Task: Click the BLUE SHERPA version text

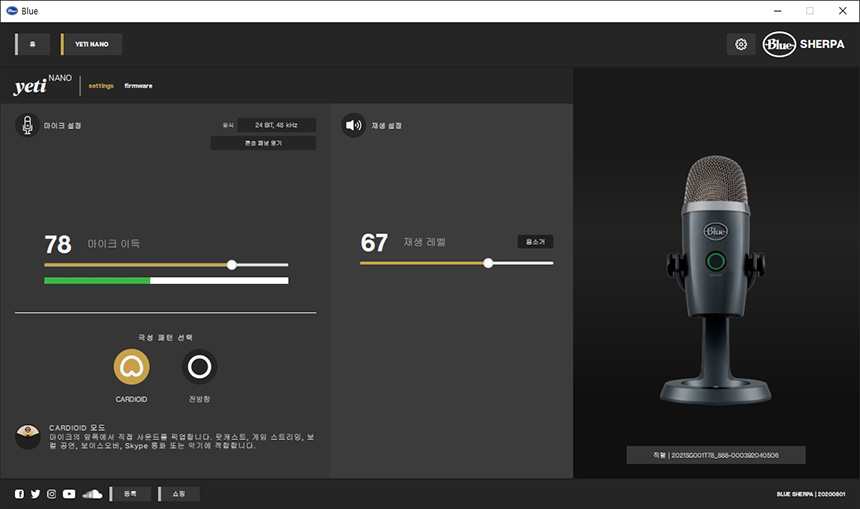Action: (x=811, y=494)
